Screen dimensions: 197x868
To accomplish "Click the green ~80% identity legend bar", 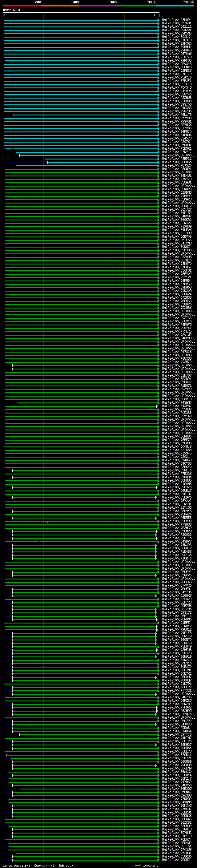I will [x=137, y=6].
